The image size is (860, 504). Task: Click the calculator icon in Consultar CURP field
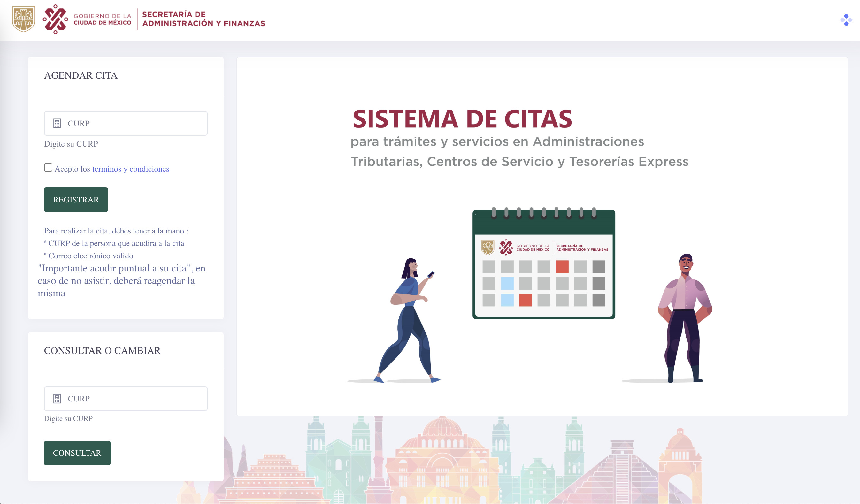click(x=57, y=399)
